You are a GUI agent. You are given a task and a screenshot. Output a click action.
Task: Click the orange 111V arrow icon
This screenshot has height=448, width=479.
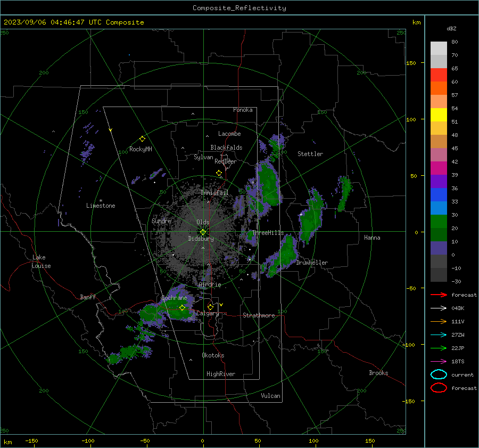pos(439,321)
